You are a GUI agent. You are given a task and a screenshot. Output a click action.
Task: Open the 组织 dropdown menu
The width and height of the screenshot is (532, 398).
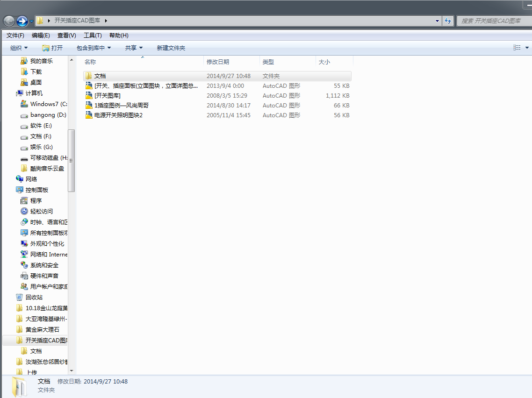(x=19, y=48)
